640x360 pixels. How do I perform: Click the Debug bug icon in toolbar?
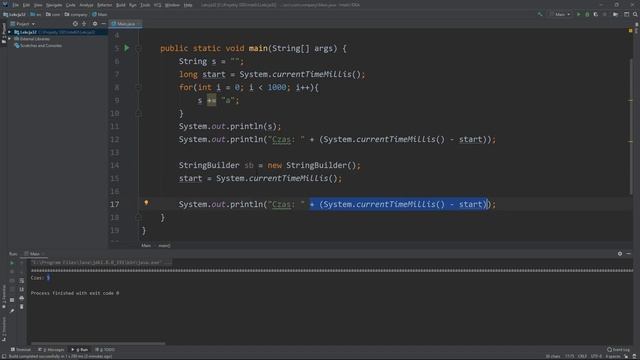[x=587, y=14]
